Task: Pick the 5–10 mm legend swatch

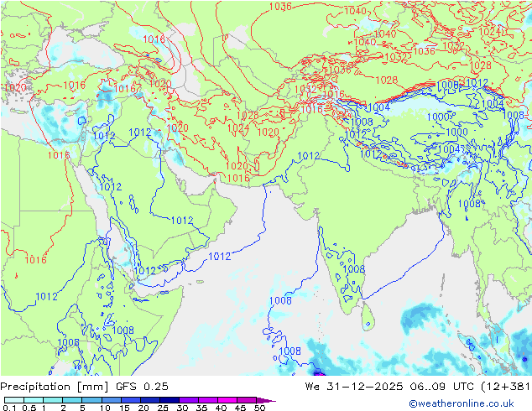Action: point(91,400)
